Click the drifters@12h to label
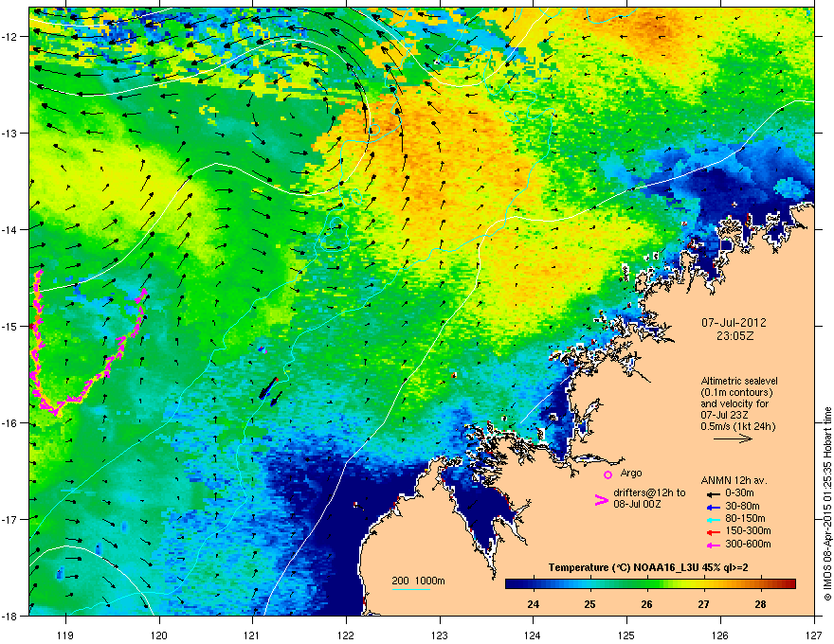This screenshot has height=644, width=834. pyautogui.click(x=649, y=492)
